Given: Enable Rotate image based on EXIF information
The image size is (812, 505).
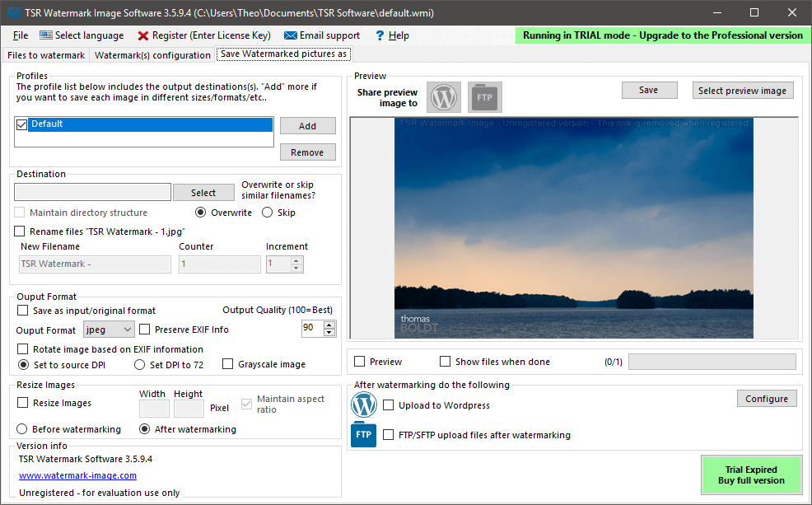Looking at the screenshot, I should 23,349.
